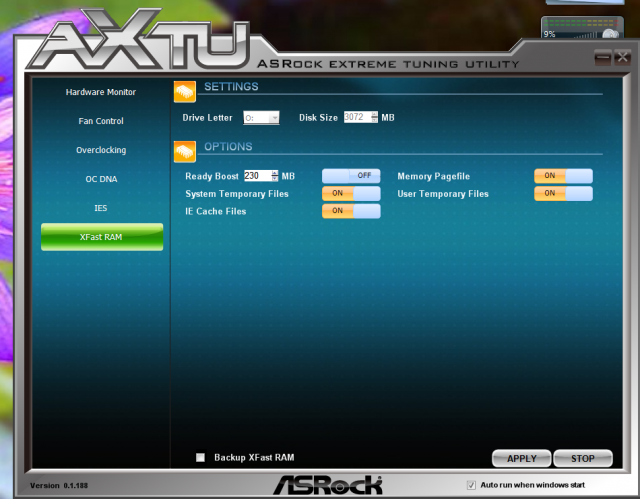The height and width of the screenshot is (499, 640).
Task: Turn off the IE Cache Files switch
Action: point(351,211)
